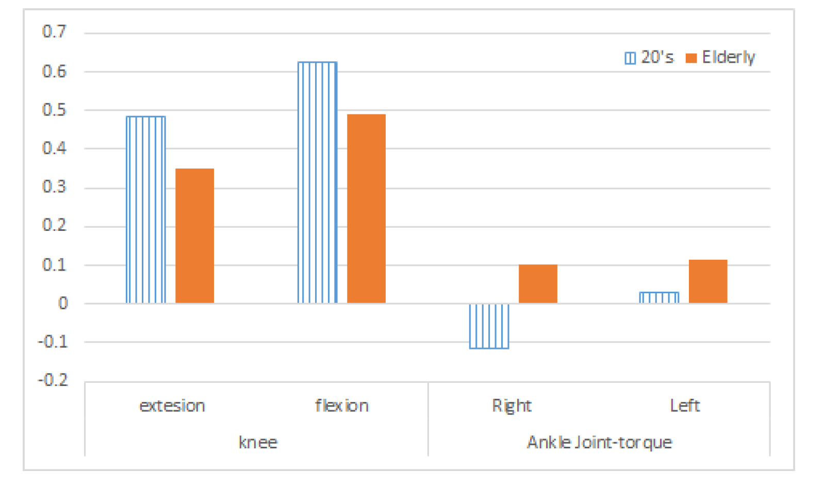824x504 pixels.
Task: Select the Elderly knee flexion bar
Action: [x=366, y=208]
